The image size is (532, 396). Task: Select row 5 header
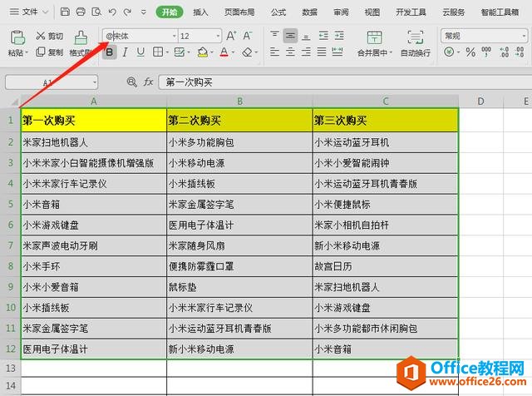(x=11, y=204)
